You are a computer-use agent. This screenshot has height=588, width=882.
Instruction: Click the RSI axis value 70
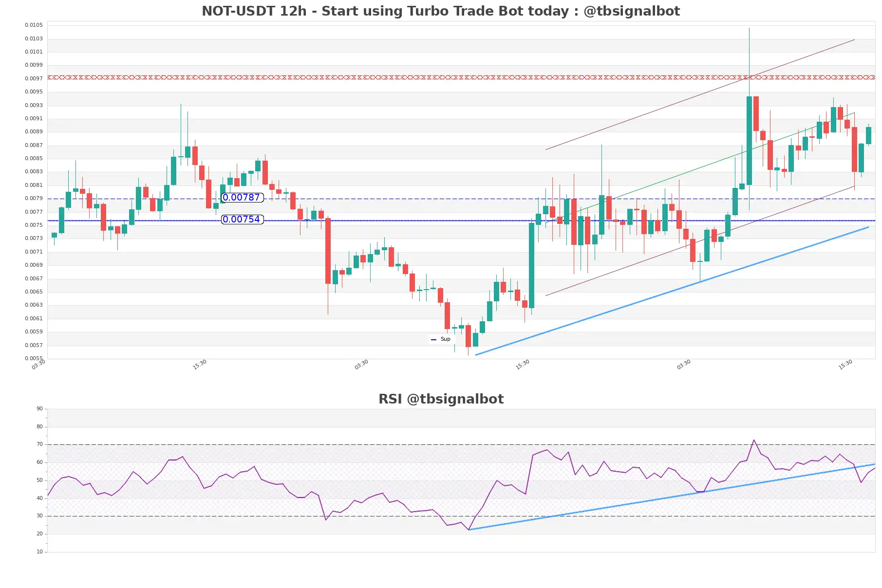39,444
